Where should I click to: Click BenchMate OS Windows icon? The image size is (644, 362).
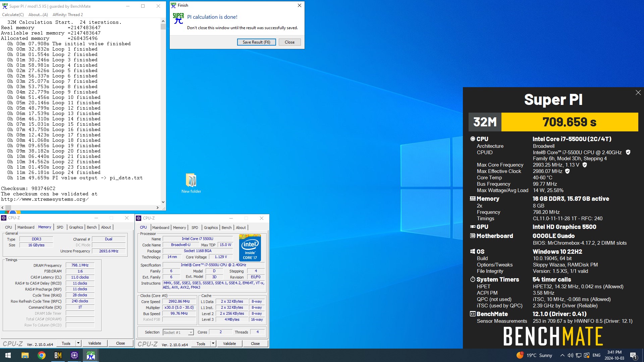(x=473, y=251)
